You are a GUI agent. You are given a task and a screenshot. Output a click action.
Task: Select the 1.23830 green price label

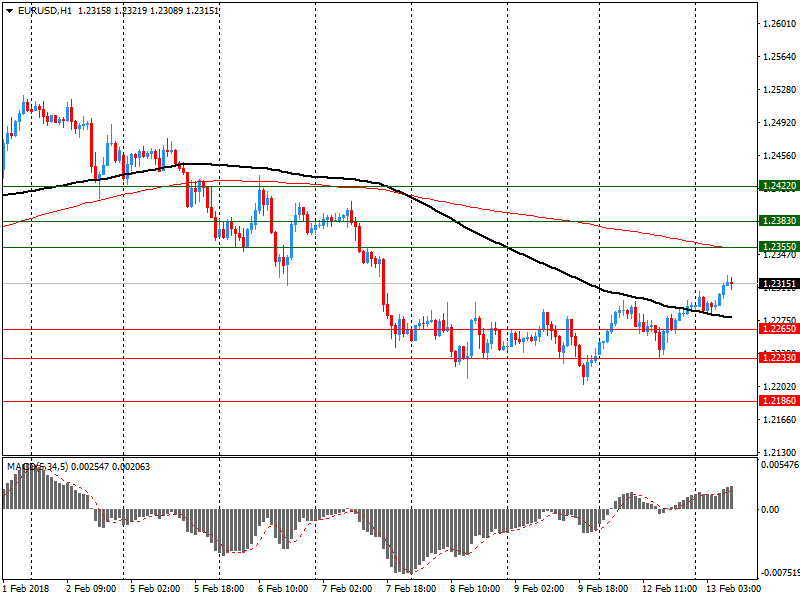[x=778, y=221]
